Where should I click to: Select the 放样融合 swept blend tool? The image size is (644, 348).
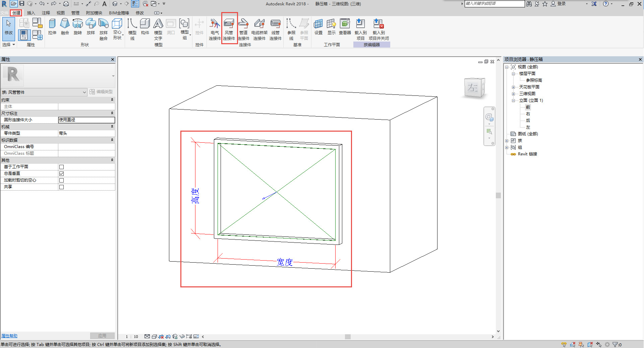coord(104,29)
